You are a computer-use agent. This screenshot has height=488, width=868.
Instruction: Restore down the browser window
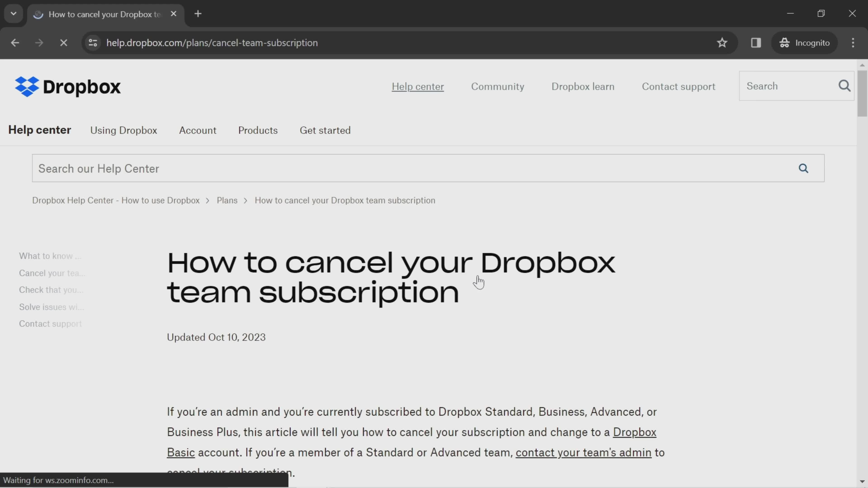click(x=821, y=14)
